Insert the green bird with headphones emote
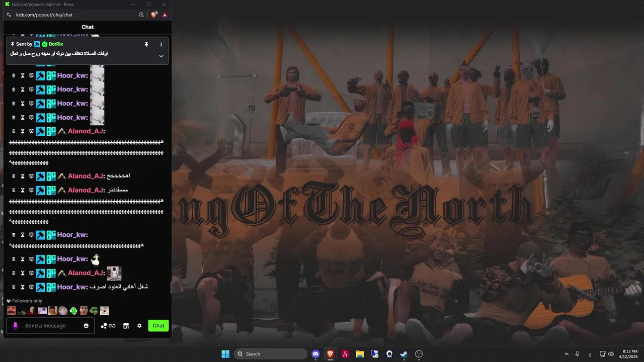This screenshot has height=362, width=644. (73, 311)
